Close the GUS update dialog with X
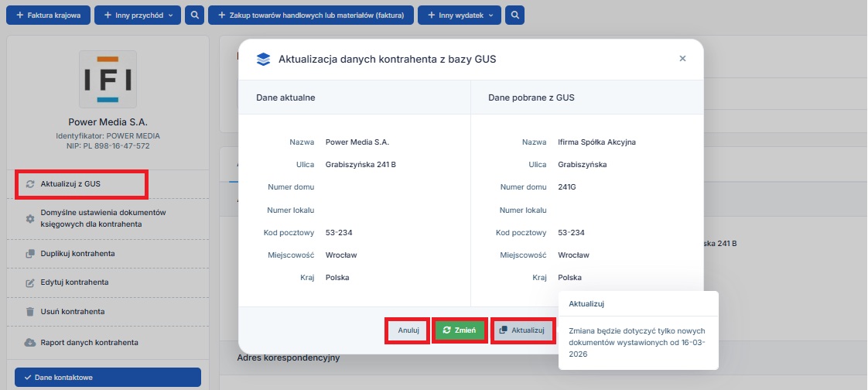868x390 pixels. [682, 59]
